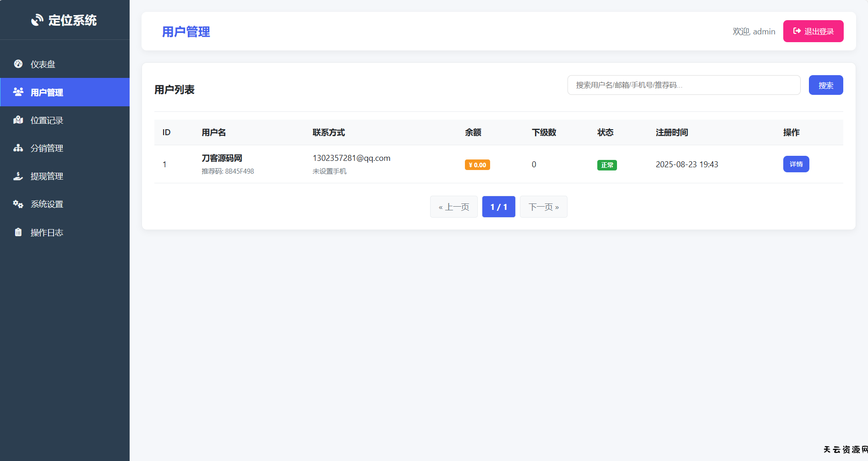The height and width of the screenshot is (461, 868).
Task: Click the dashboard gauge icon
Action: coord(18,64)
